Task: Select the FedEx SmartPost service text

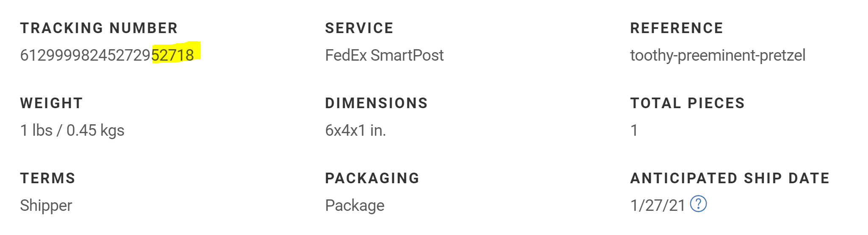Action: [384, 56]
